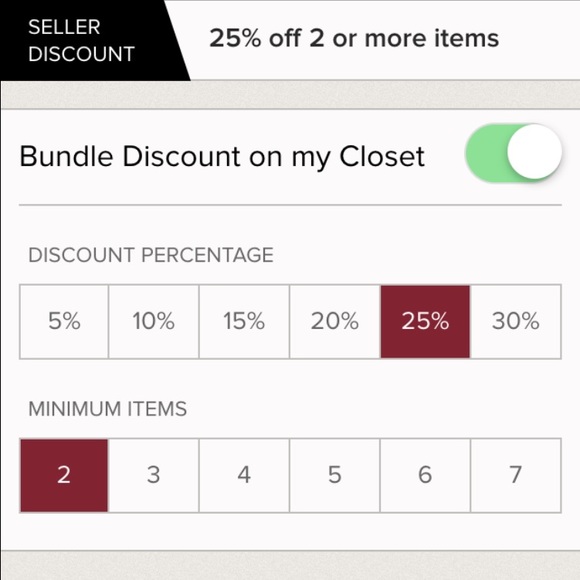Set minimum items to 7
The image size is (580, 580).
pyautogui.click(x=516, y=475)
